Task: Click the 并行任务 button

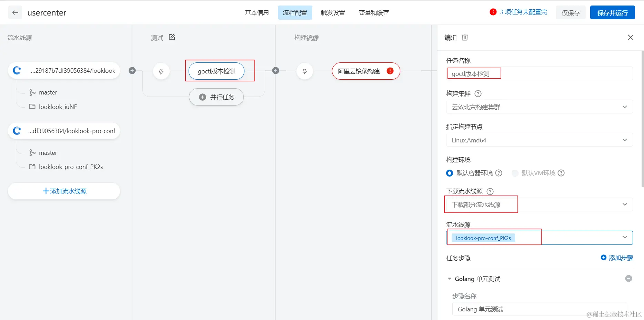Action: (216, 97)
